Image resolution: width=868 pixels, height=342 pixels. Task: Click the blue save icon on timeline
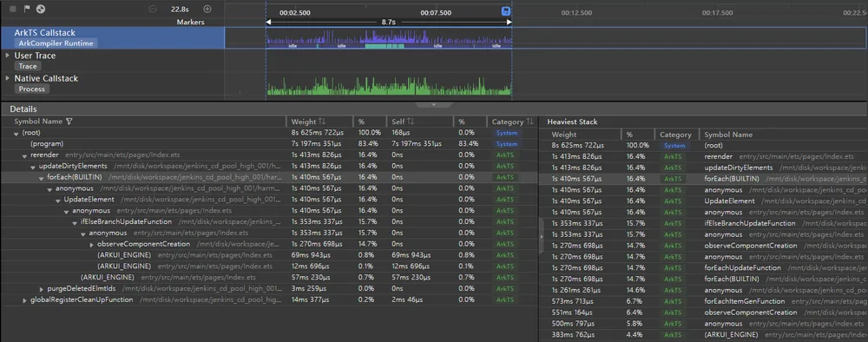coord(506,11)
